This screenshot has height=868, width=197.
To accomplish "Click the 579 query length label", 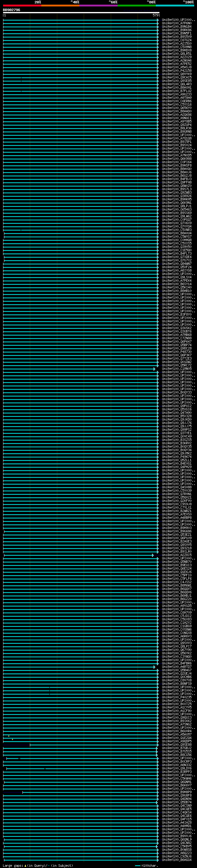I will (155, 15).
